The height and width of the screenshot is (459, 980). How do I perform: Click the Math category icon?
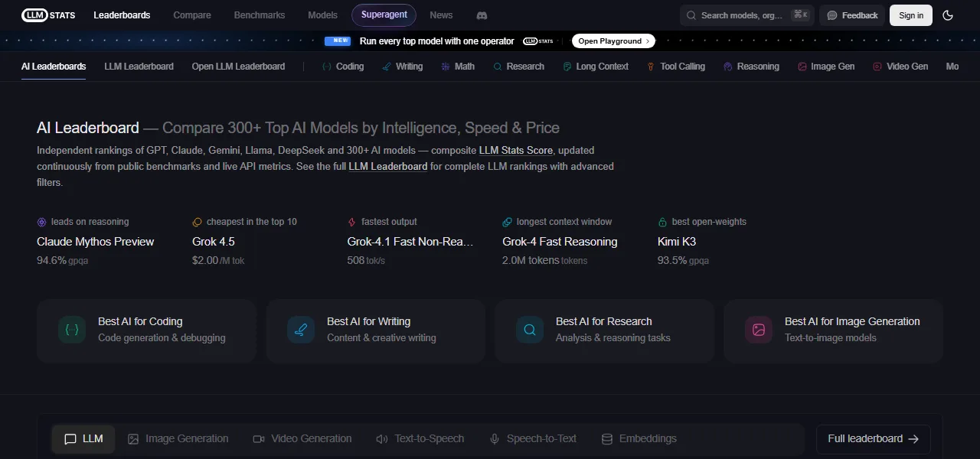click(x=446, y=67)
